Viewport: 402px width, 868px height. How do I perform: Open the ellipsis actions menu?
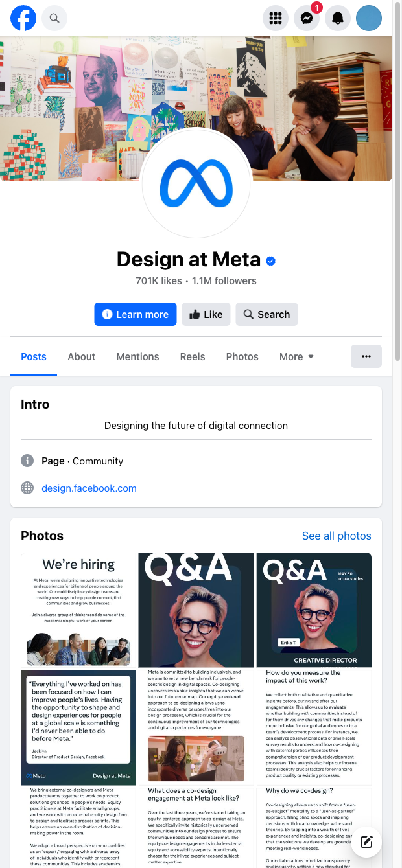click(x=366, y=356)
